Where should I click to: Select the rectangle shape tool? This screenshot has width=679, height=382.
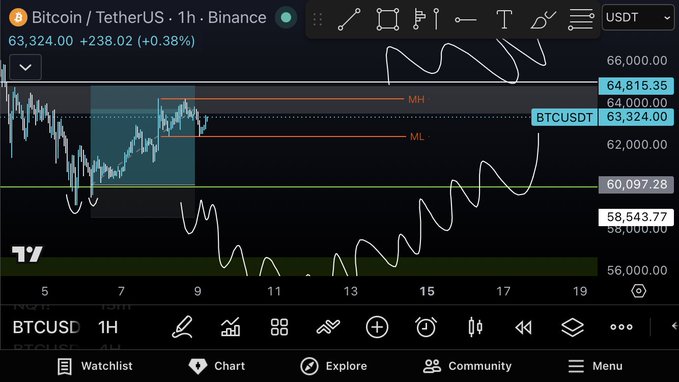(x=387, y=19)
